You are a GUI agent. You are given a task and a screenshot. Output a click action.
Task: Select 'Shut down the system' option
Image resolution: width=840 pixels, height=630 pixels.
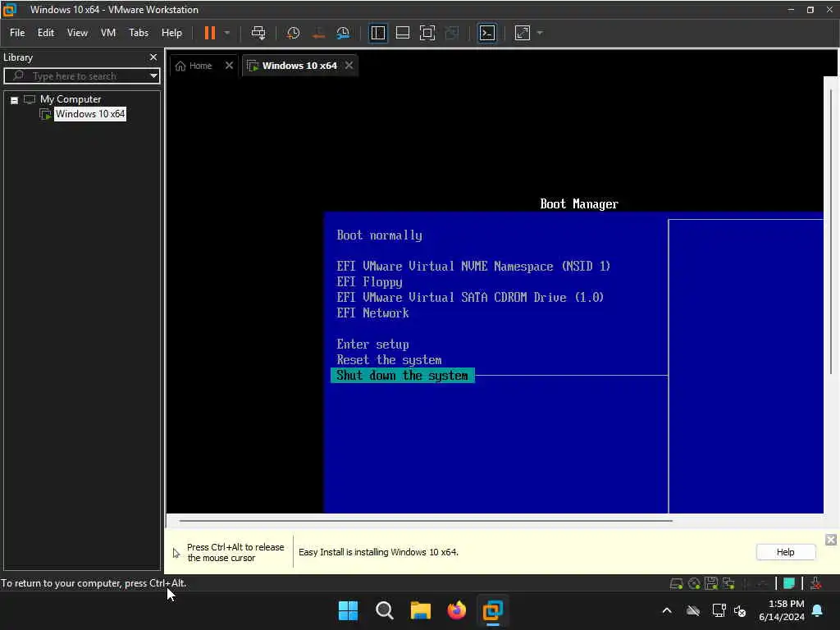(402, 376)
